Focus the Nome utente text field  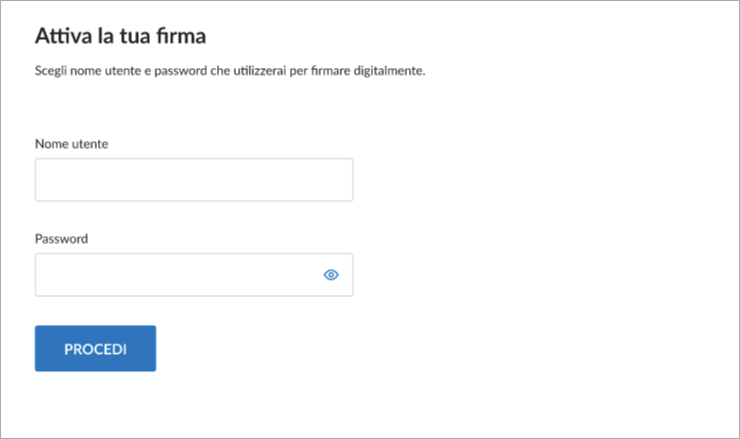[x=194, y=180]
